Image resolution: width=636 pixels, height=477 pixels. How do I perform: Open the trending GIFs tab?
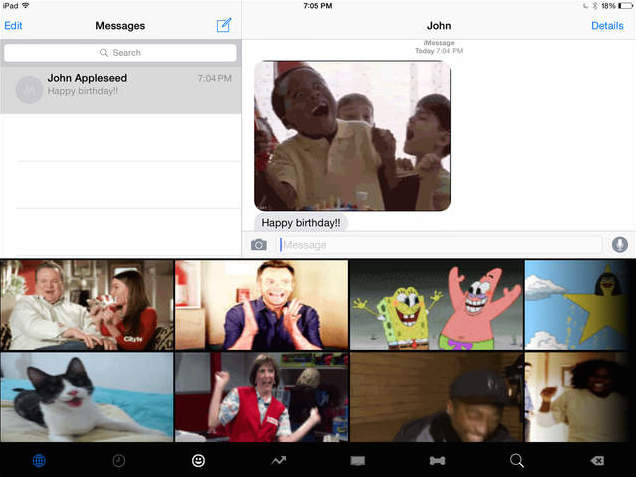click(x=278, y=460)
